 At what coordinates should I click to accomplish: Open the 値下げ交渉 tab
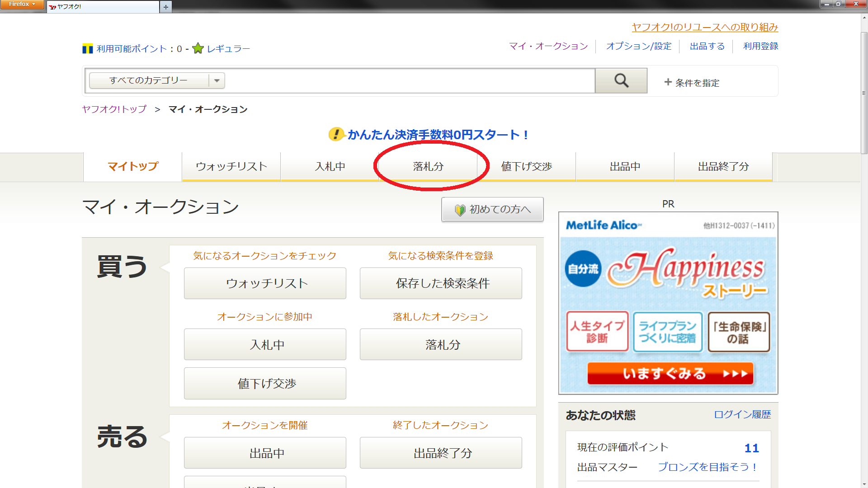point(527,167)
